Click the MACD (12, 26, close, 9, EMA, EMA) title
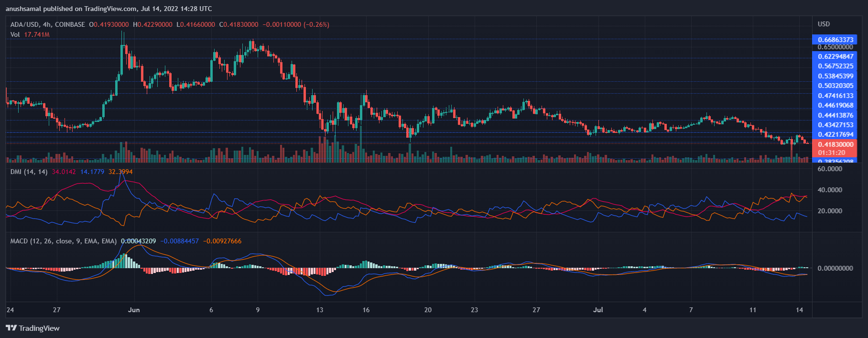 tap(64, 241)
